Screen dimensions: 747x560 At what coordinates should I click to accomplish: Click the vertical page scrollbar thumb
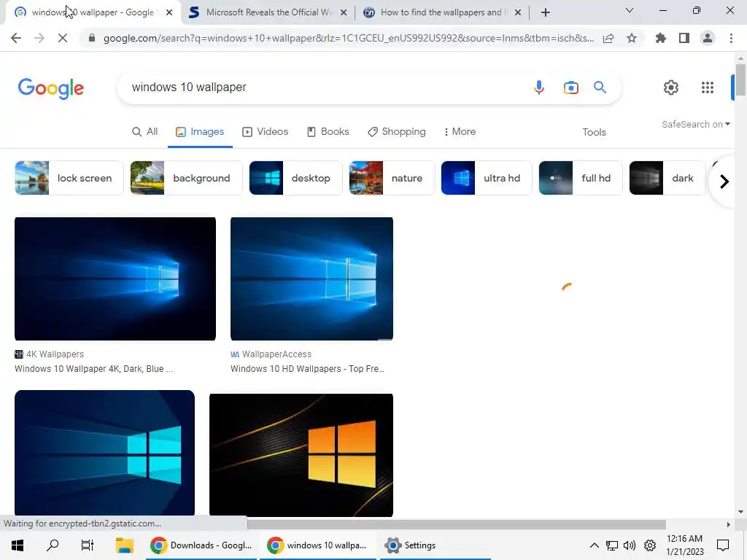[x=740, y=80]
